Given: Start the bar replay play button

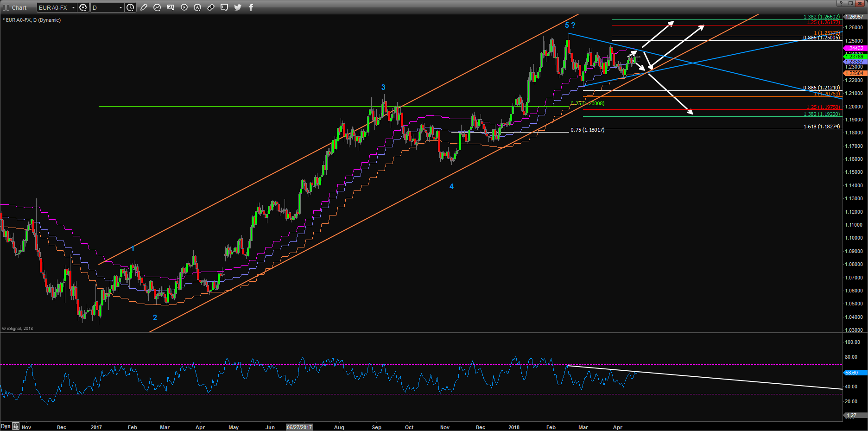Looking at the screenshot, I should (x=184, y=7).
